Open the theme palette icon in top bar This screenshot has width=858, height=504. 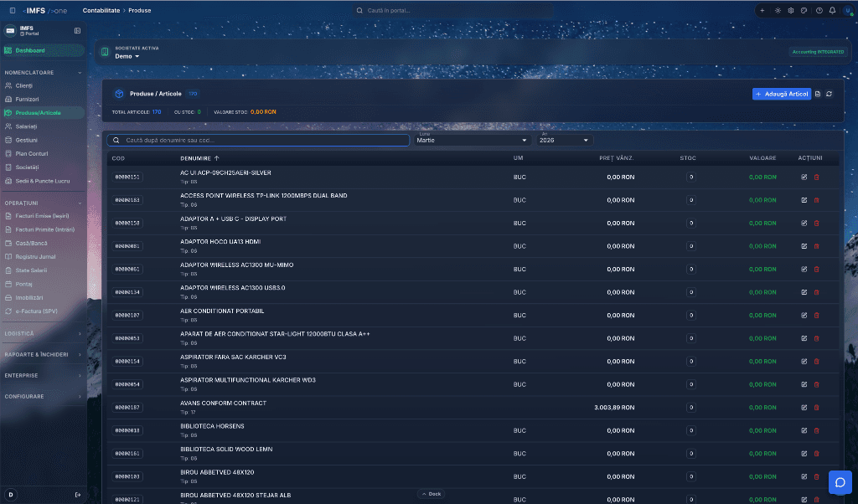(x=804, y=10)
